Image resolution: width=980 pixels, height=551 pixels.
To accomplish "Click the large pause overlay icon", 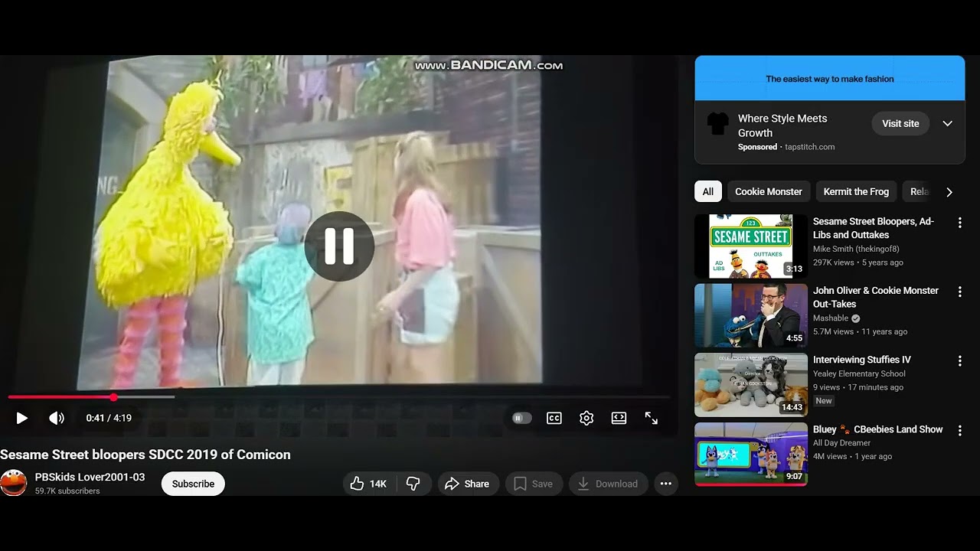I will [x=339, y=246].
